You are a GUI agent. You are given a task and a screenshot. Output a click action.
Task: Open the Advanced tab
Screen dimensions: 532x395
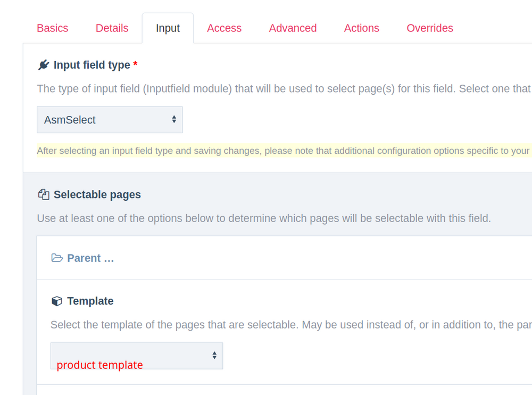pyautogui.click(x=293, y=28)
